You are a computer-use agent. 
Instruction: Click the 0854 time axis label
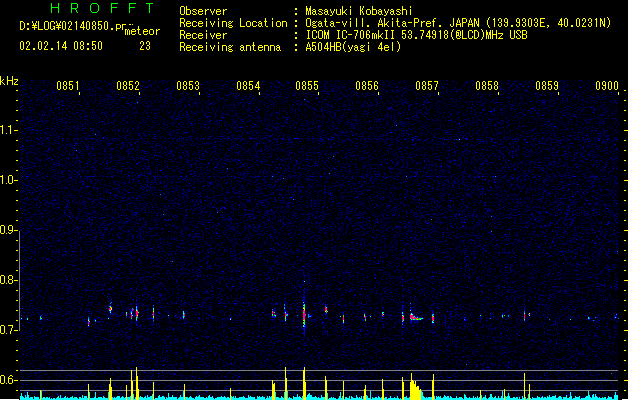click(248, 86)
